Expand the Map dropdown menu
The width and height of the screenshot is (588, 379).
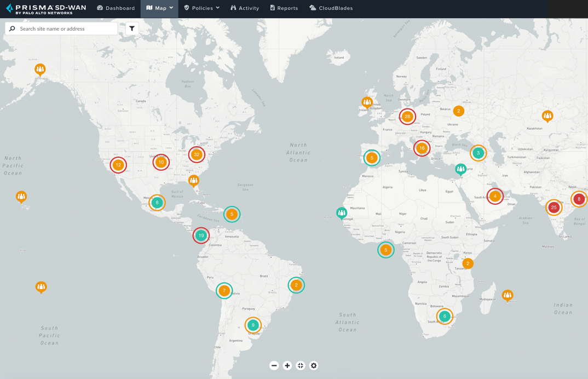click(x=160, y=8)
